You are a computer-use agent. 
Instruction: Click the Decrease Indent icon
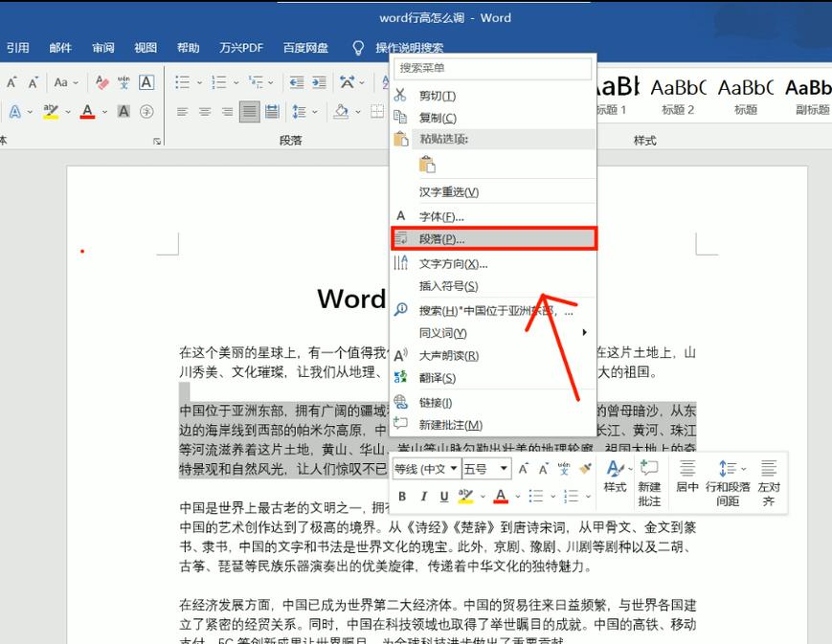pyautogui.click(x=297, y=82)
